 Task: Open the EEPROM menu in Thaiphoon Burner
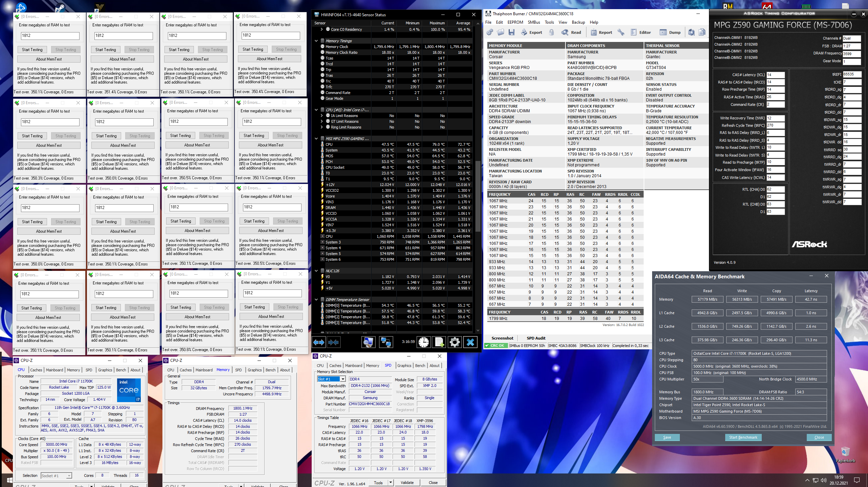pos(515,22)
